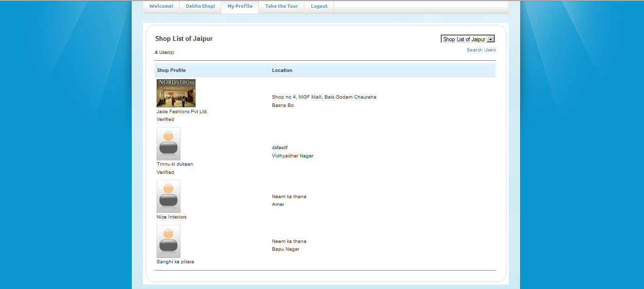Screen dimensions: 644x289
Task: Select the avatar icon for Tinnu ki dukaan
Action: click(x=168, y=144)
